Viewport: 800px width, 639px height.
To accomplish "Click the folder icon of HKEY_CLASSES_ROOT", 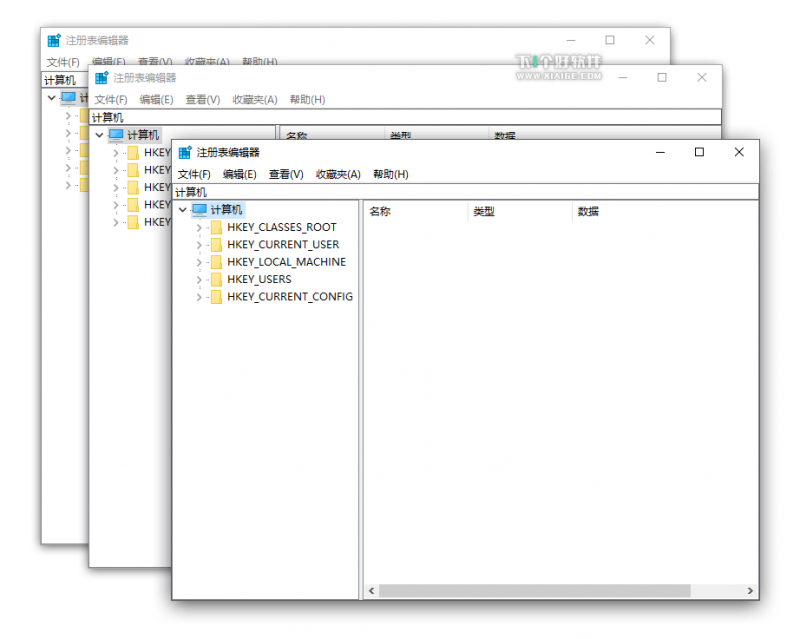I will pos(217,227).
